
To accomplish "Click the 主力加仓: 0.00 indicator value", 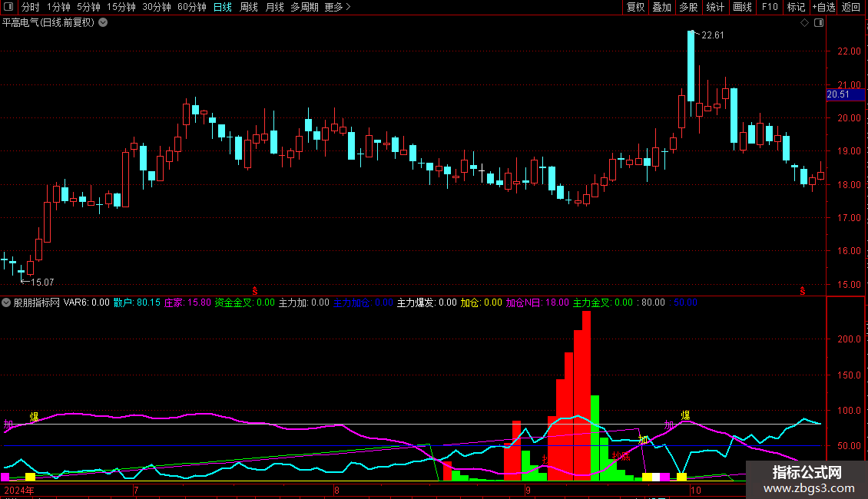I will click(363, 302).
